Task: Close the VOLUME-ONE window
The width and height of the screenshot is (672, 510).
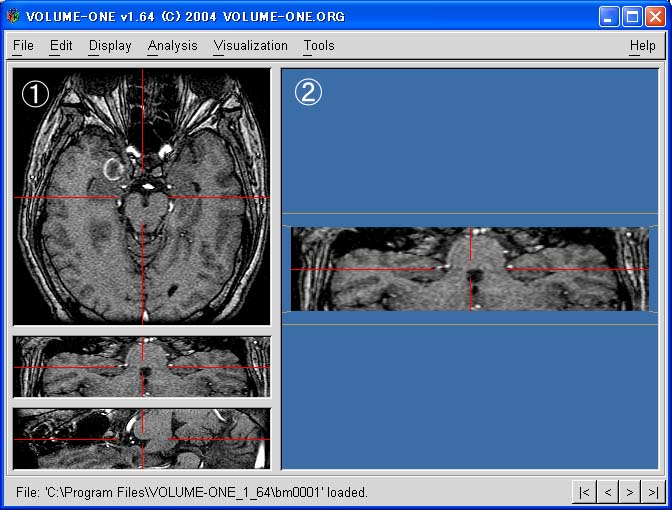Action: (x=655, y=17)
